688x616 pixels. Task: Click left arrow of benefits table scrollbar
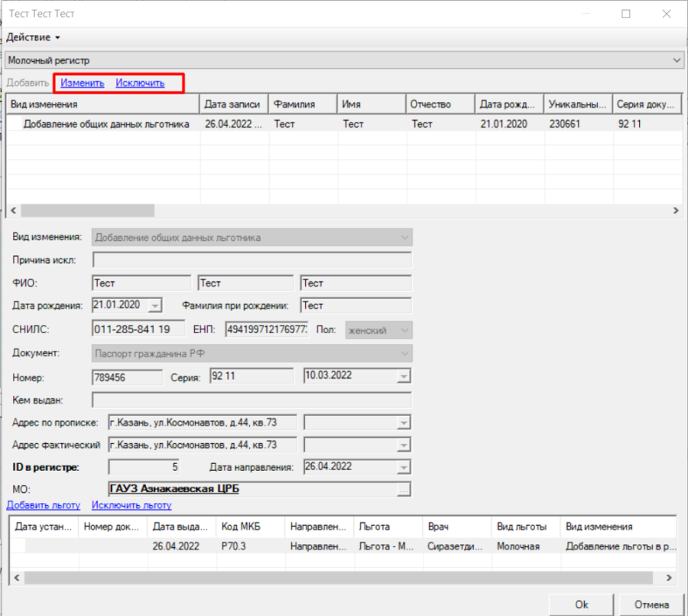[17, 578]
